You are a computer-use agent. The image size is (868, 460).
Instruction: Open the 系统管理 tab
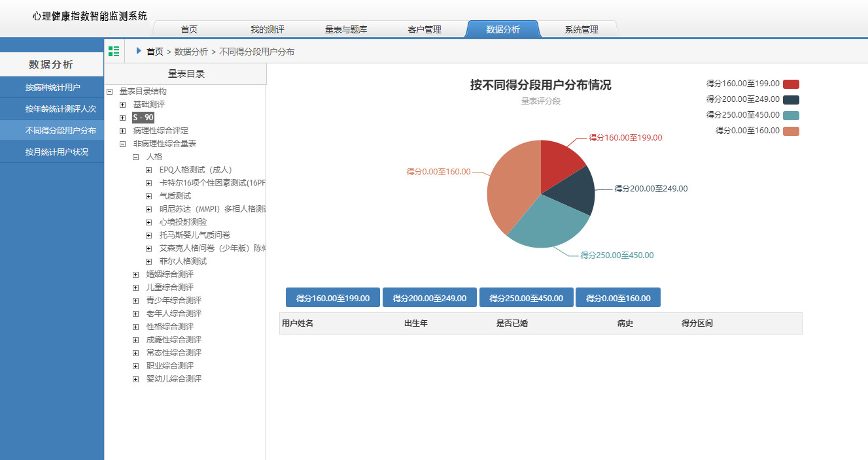point(581,29)
